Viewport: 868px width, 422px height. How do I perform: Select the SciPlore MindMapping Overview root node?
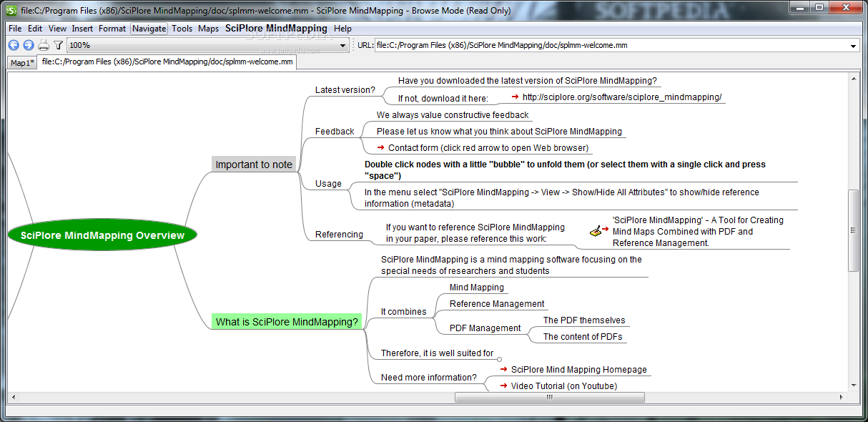[102, 235]
